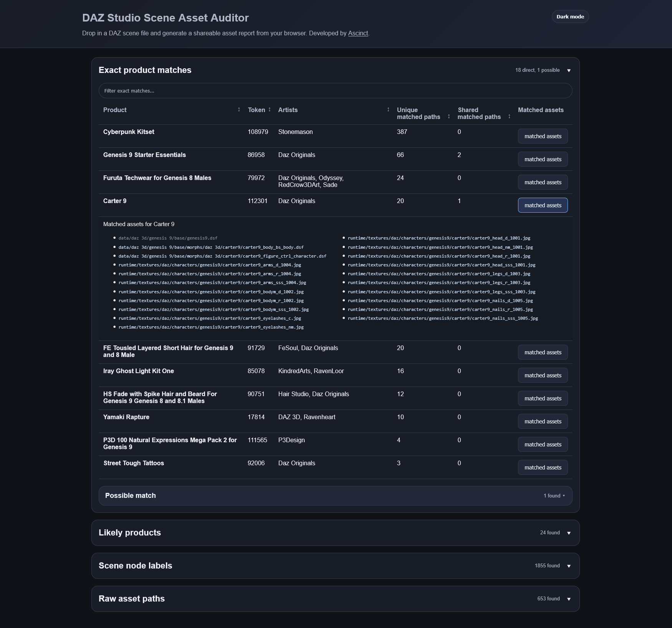The height and width of the screenshot is (628, 672).
Task: Click the carter9_eyelashes_nm.jpg asset path
Action: click(211, 327)
